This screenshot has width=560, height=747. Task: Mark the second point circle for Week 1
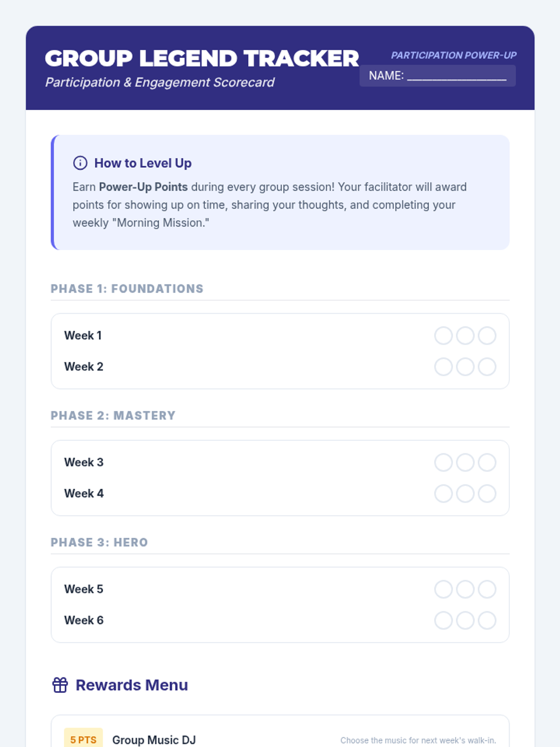(x=465, y=336)
